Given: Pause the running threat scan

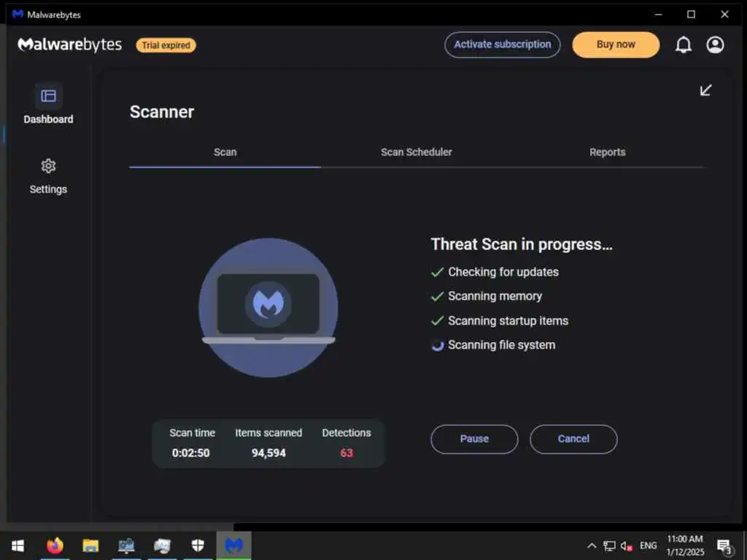Looking at the screenshot, I should (x=474, y=438).
